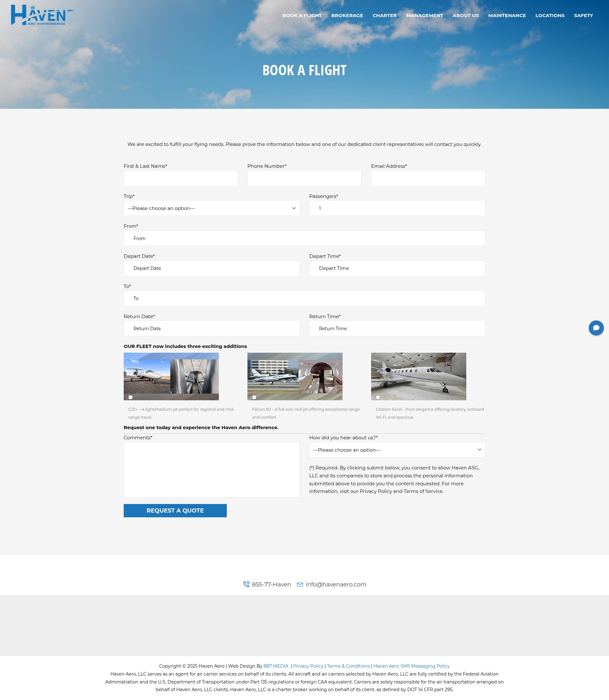Click the Falcon 50 jet photo

point(295,376)
